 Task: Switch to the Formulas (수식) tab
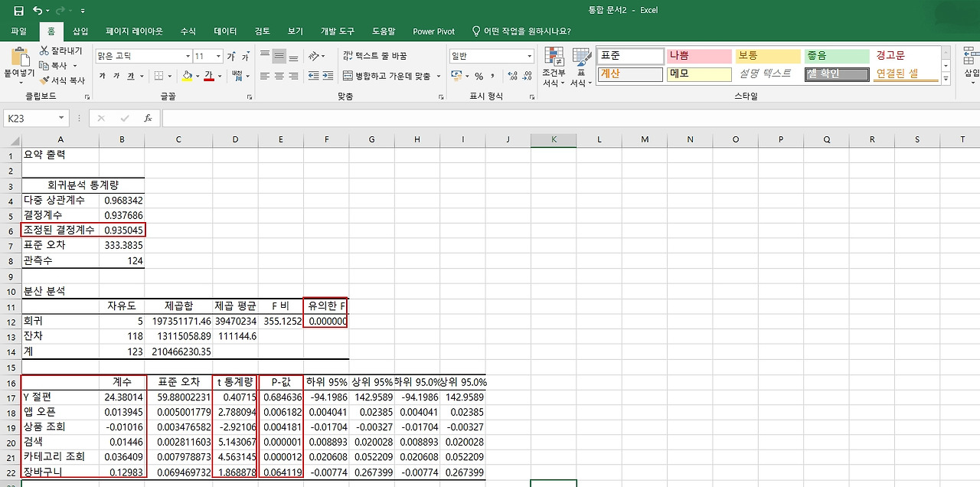pos(188,31)
